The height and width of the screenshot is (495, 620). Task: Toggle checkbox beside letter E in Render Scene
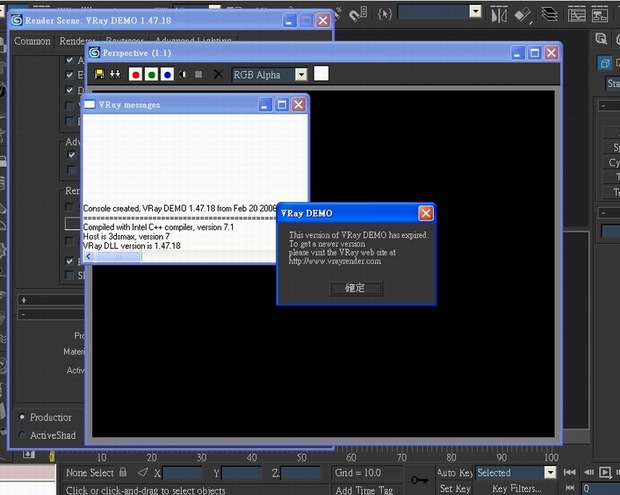coord(70,74)
